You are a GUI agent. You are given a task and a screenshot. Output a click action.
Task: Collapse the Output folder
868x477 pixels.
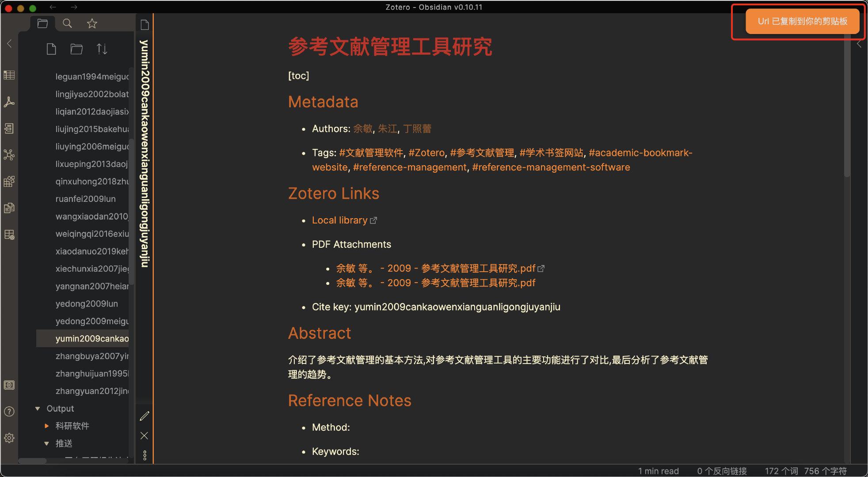click(x=38, y=409)
